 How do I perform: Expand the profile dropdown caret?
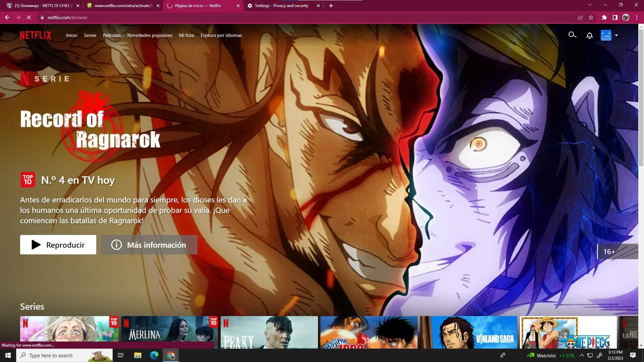pyautogui.click(x=616, y=35)
